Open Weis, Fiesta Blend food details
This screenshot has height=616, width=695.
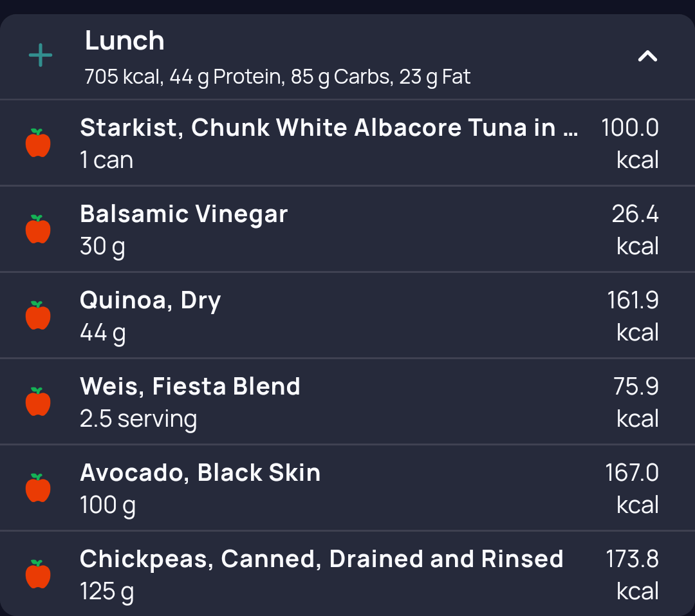(190, 387)
